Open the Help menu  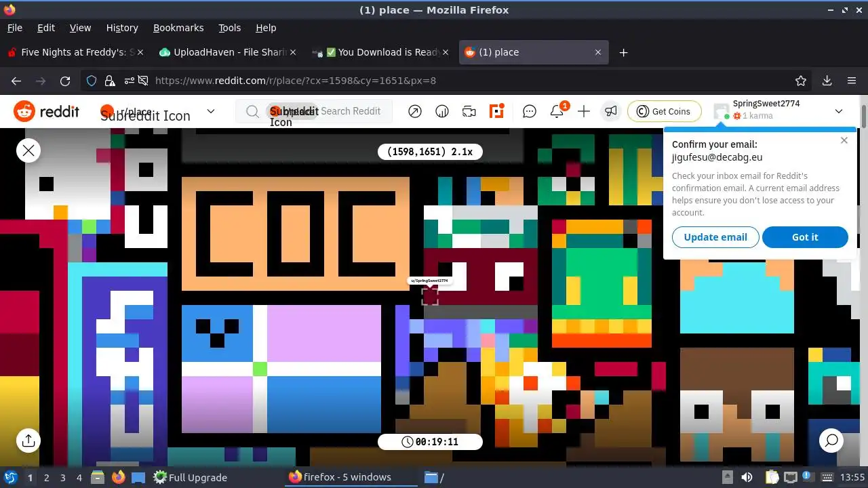click(x=266, y=28)
